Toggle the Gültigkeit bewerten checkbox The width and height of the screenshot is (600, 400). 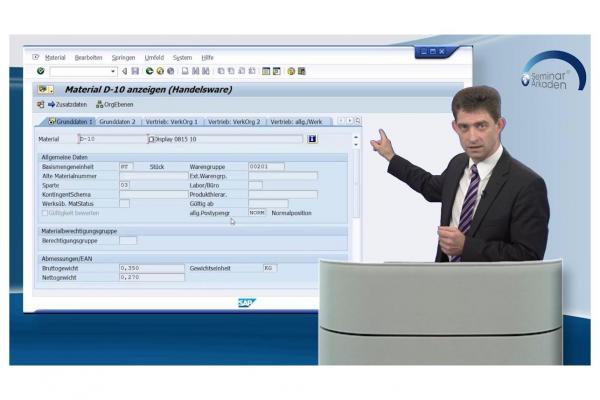point(44,213)
